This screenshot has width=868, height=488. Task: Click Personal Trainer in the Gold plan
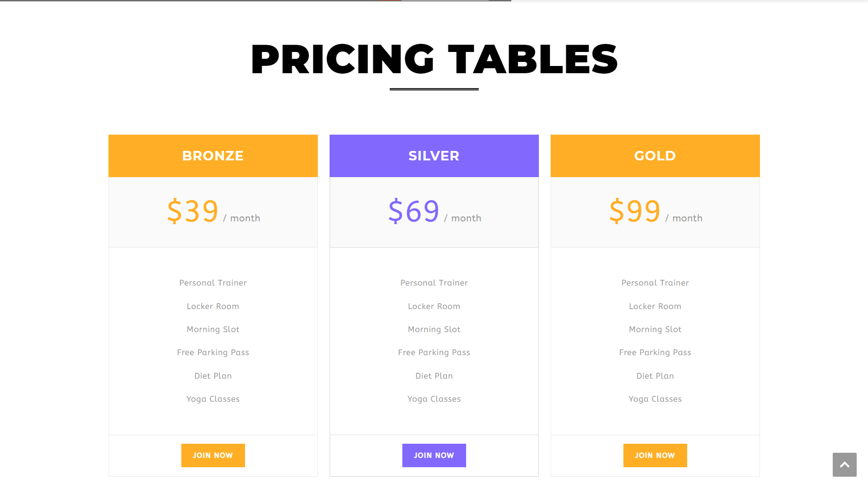(655, 283)
